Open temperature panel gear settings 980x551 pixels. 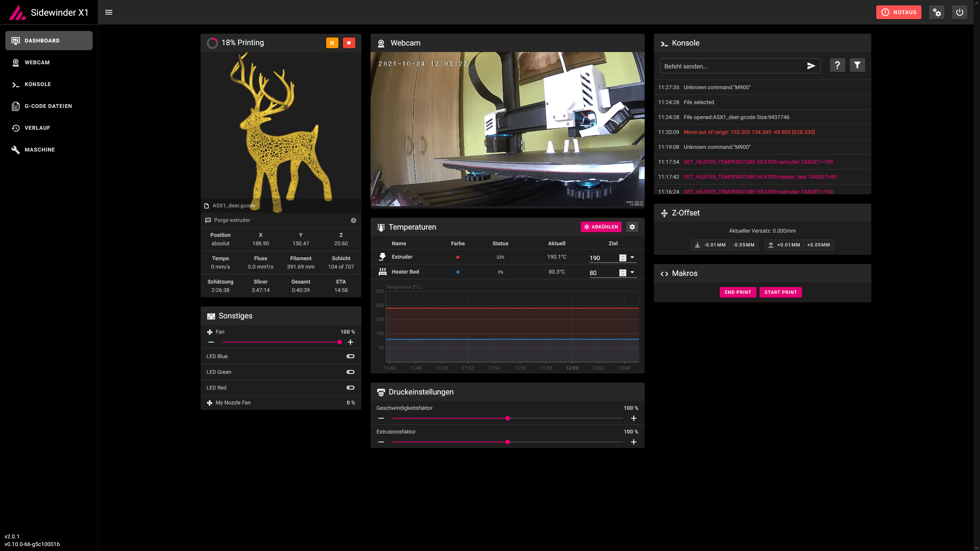point(632,227)
